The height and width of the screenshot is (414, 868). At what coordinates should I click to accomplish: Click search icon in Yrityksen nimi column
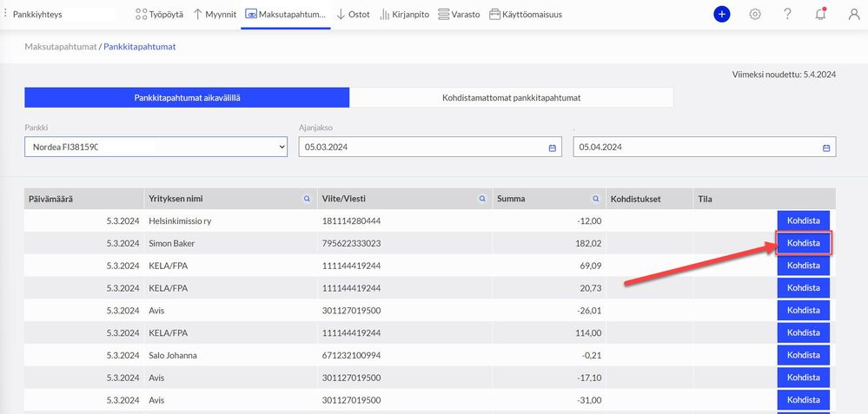[x=308, y=199]
